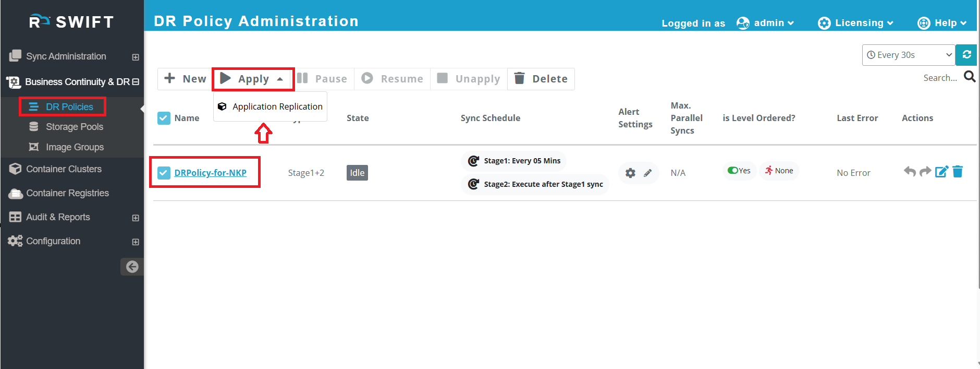Click the State column header
Image resolution: width=980 pixels, height=369 pixels.
358,118
